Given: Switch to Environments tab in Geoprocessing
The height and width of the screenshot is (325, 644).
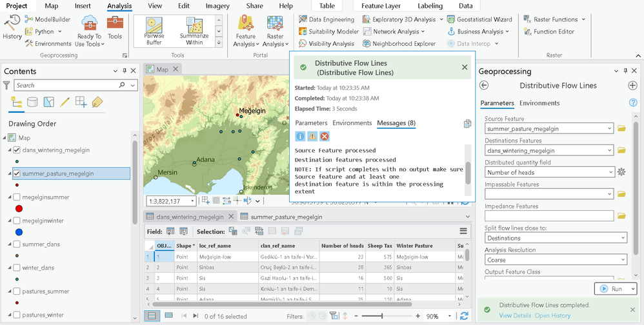Looking at the screenshot, I should pyautogui.click(x=539, y=103).
